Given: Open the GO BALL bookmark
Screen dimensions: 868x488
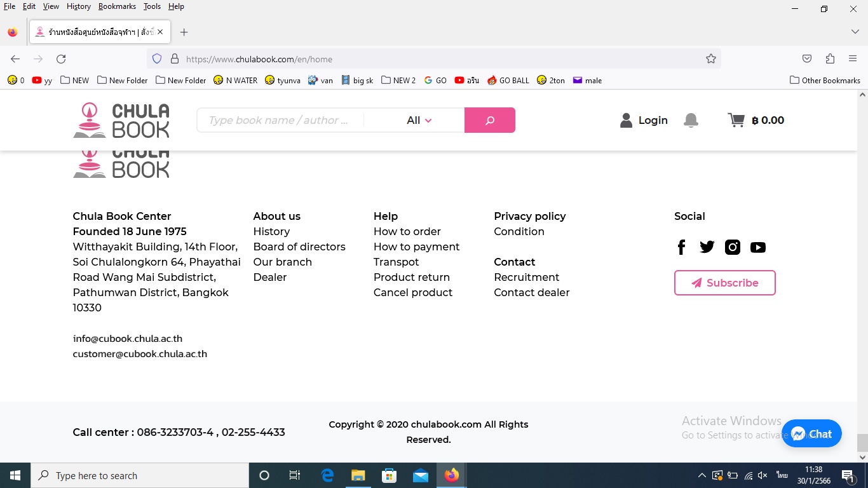Looking at the screenshot, I should [x=508, y=80].
